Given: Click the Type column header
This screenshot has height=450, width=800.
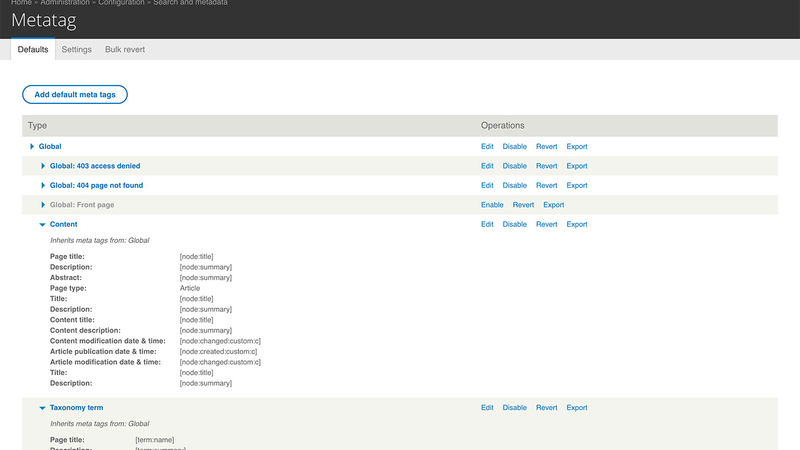Looking at the screenshot, I should [x=37, y=126].
